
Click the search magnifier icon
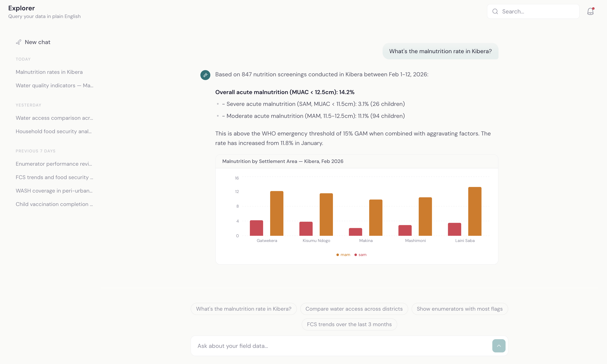coord(495,11)
